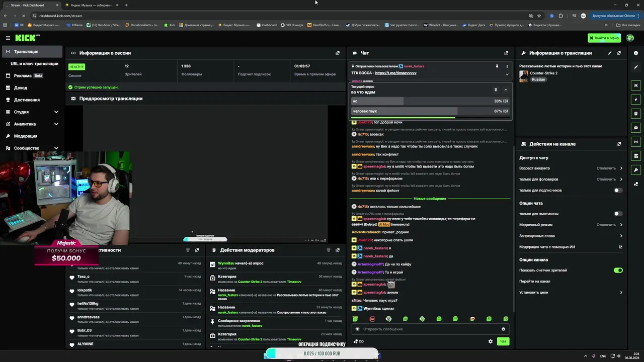This screenshot has width=644, height=362.
Task: Click the pencil icon in right sidebar
Action: tap(636, 67)
